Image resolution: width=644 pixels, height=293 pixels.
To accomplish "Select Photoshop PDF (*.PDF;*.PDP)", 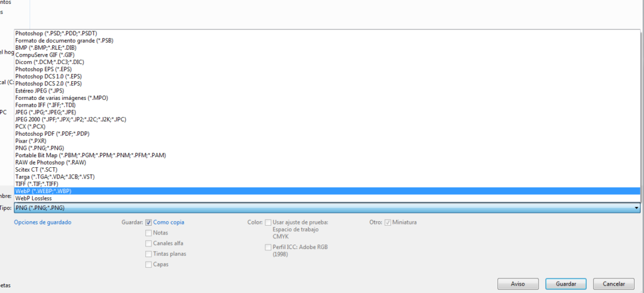I will (327, 134).
